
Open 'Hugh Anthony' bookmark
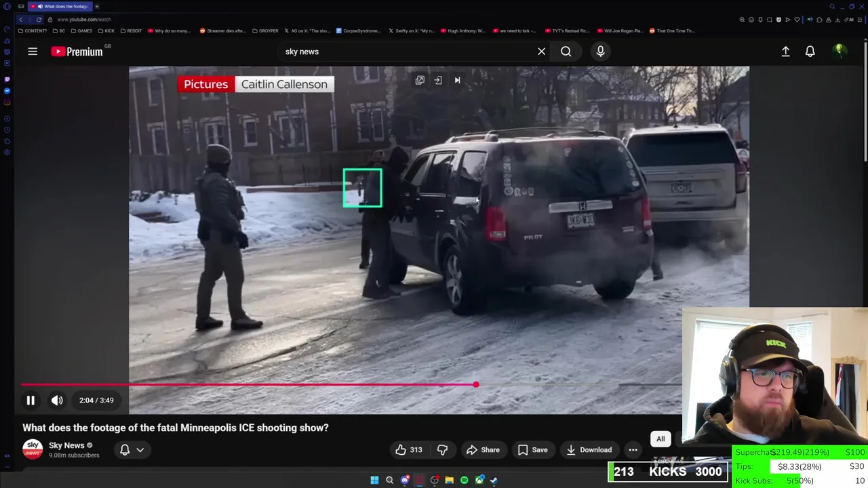(x=463, y=30)
